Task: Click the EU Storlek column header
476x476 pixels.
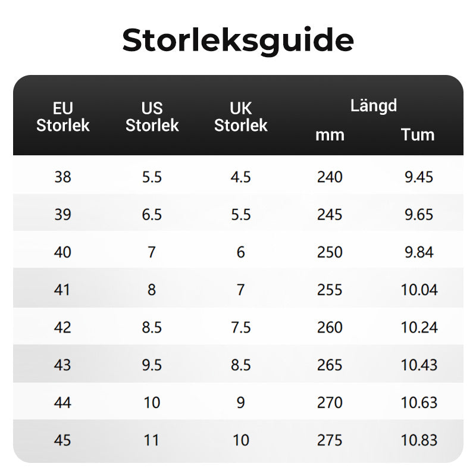Action: [62, 117]
